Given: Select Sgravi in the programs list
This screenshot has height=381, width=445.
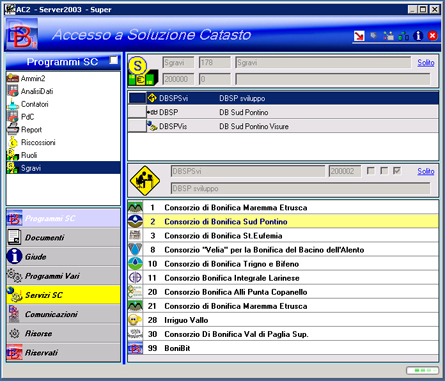Looking at the screenshot, I should tap(63, 168).
